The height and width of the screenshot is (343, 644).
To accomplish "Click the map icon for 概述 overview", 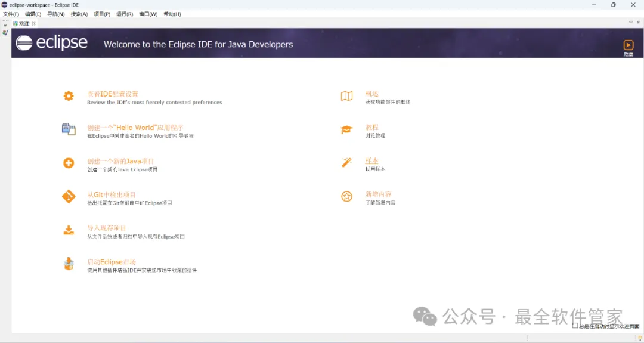I will click(x=346, y=96).
